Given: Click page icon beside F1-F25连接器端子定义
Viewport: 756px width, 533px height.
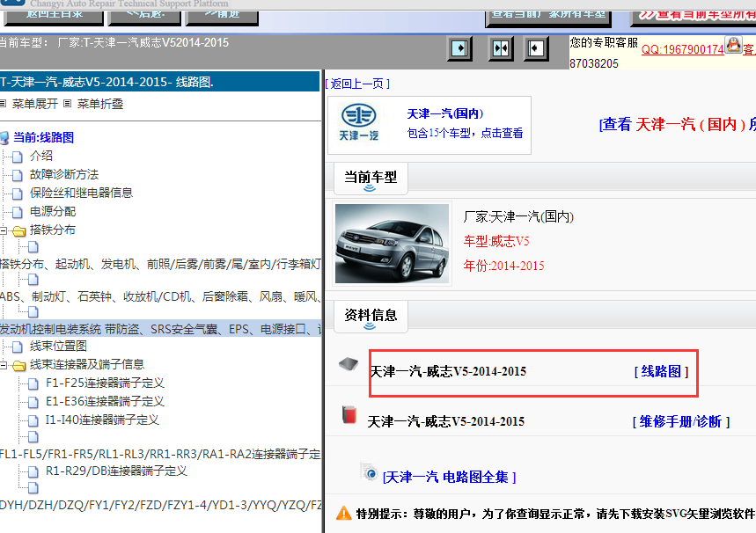Looking at the screenshot, I should point(33,384).
